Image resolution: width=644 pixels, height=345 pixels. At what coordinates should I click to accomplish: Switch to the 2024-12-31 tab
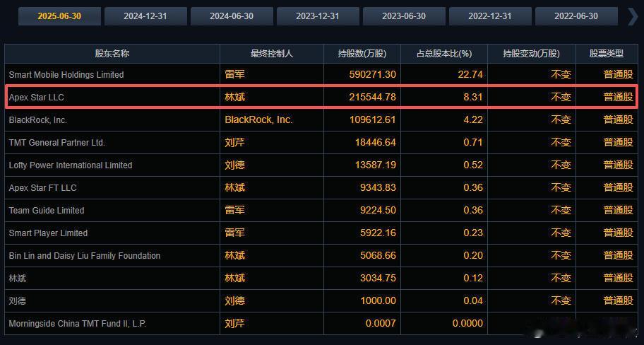click(145, 16)
